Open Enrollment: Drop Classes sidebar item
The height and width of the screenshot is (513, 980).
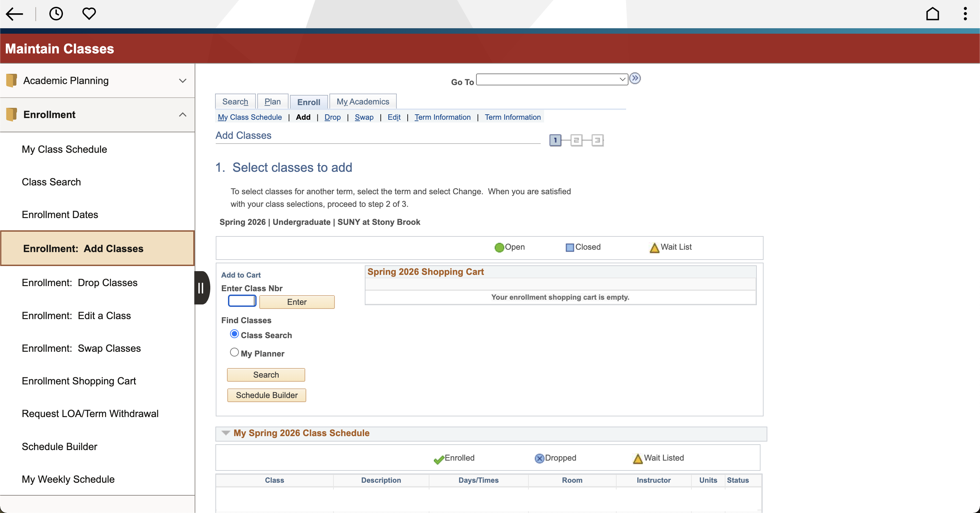(x=80, y=283)
